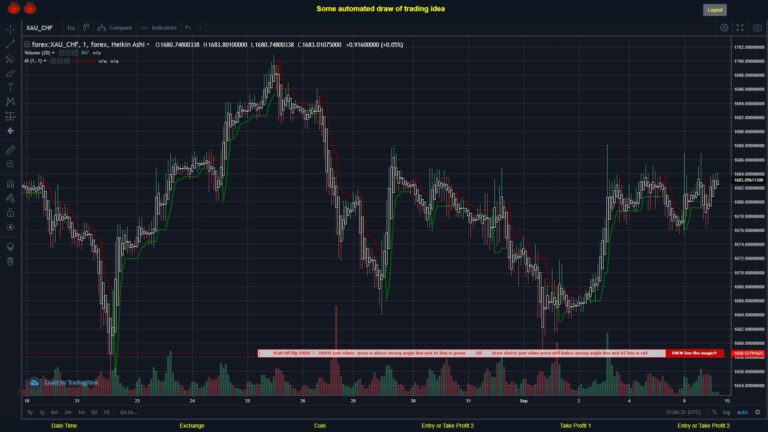The width and height of the screenshot is (768, 432).
Task: Click the Date Time column header
Action: tap(64, 426)
